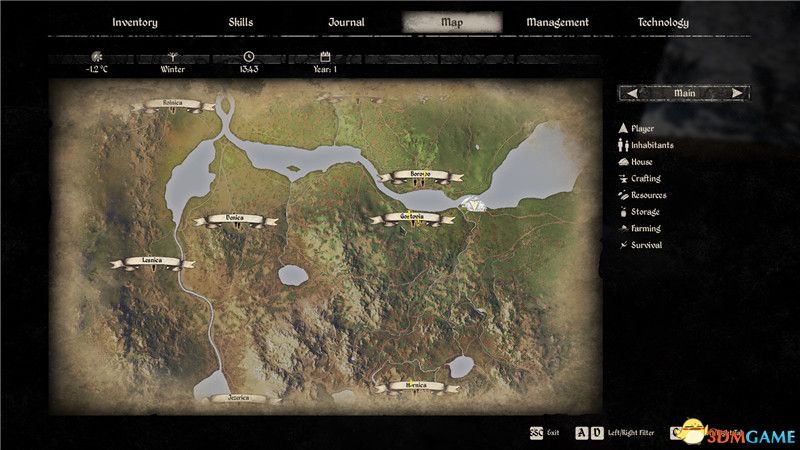Select the Map tab
Screen dimensions: 800x450
pos(452,22)
